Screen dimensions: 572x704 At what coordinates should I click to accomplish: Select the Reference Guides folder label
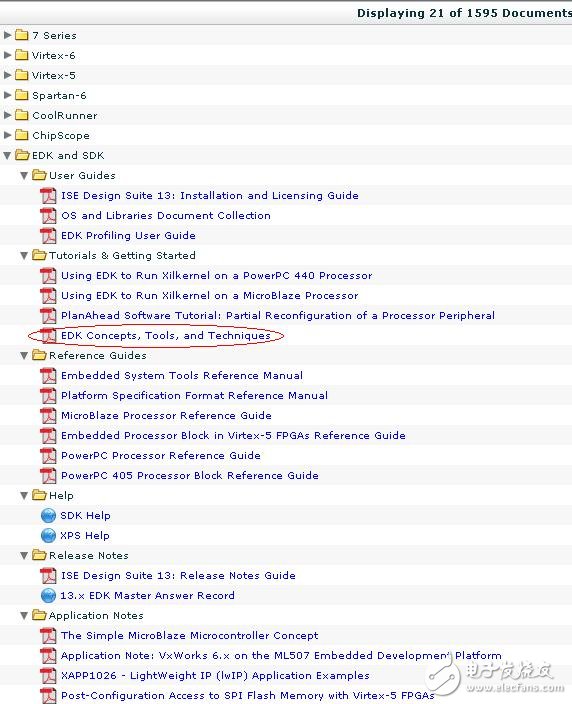[98, 356]
